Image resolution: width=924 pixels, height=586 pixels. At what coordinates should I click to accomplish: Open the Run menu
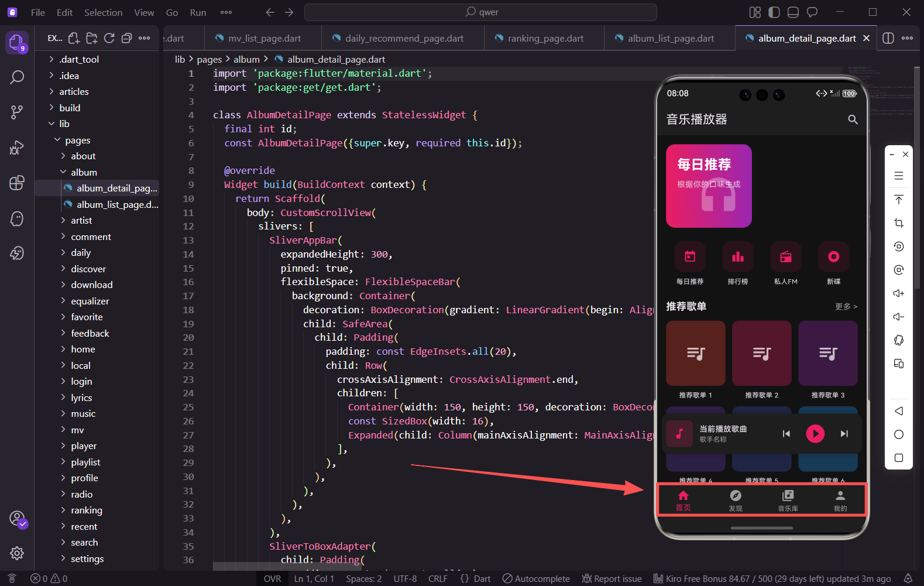pos(198,12)
